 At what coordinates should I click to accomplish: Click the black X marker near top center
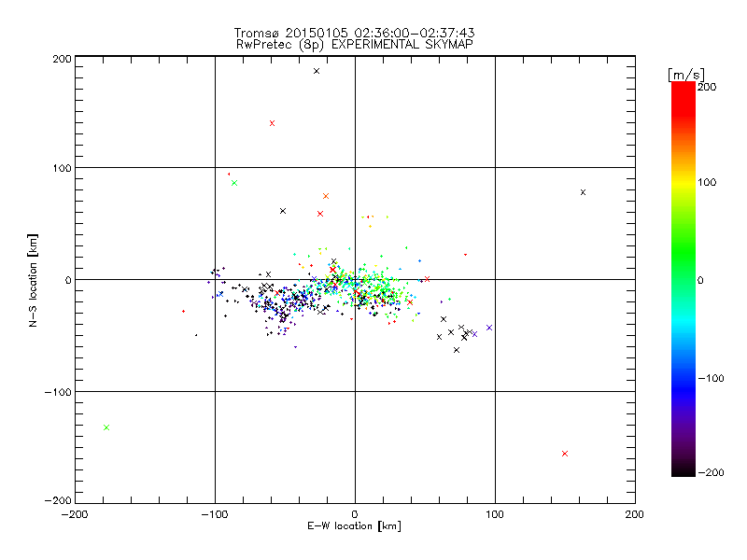point(317,71)
